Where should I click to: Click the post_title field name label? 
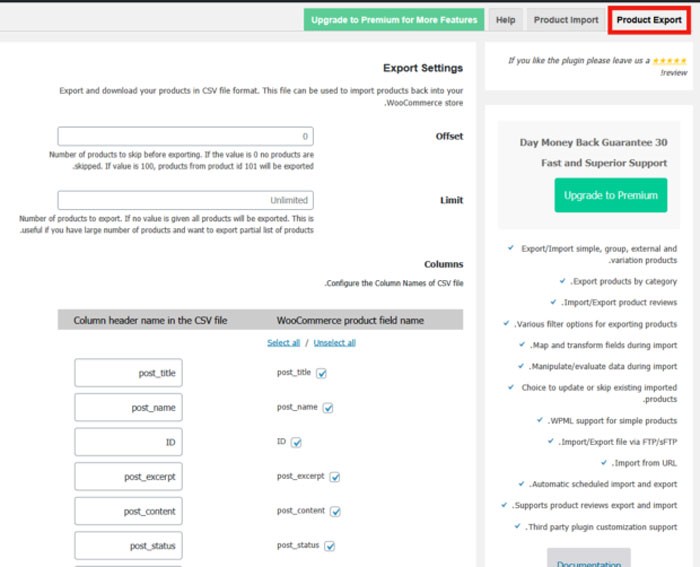click(x=294, y=372)
